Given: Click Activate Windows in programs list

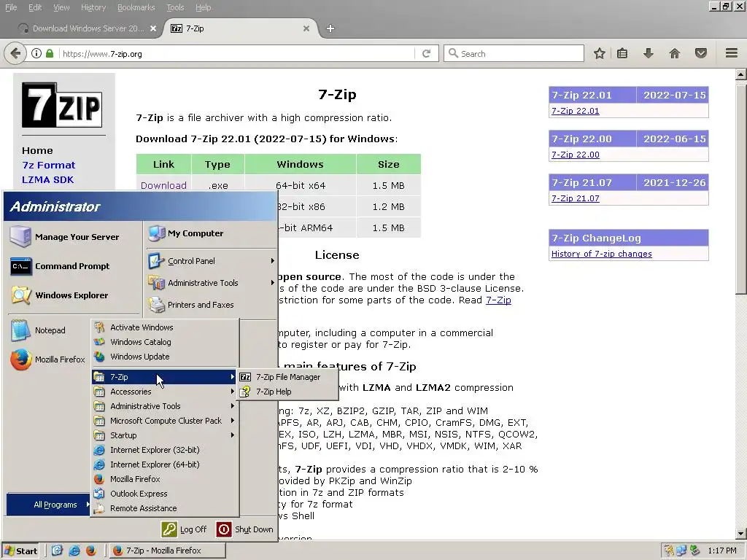Looking at the screenshot, I should pyautogui.click(x=142, y=327).
